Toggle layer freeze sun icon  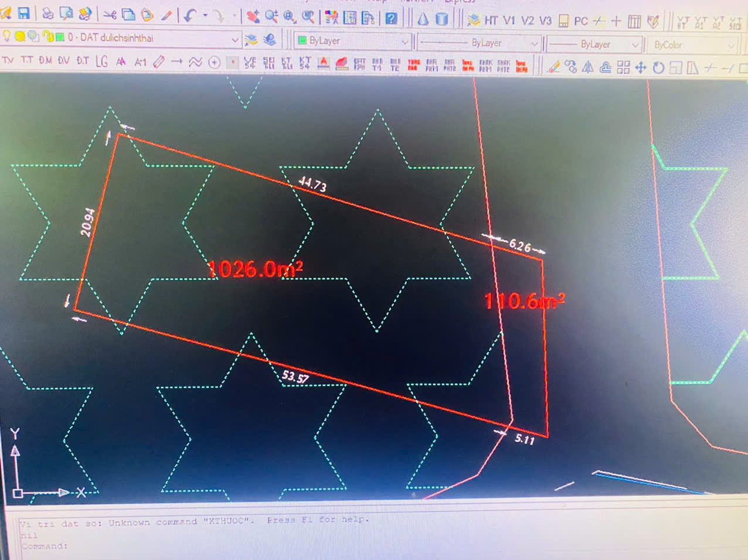19,37
